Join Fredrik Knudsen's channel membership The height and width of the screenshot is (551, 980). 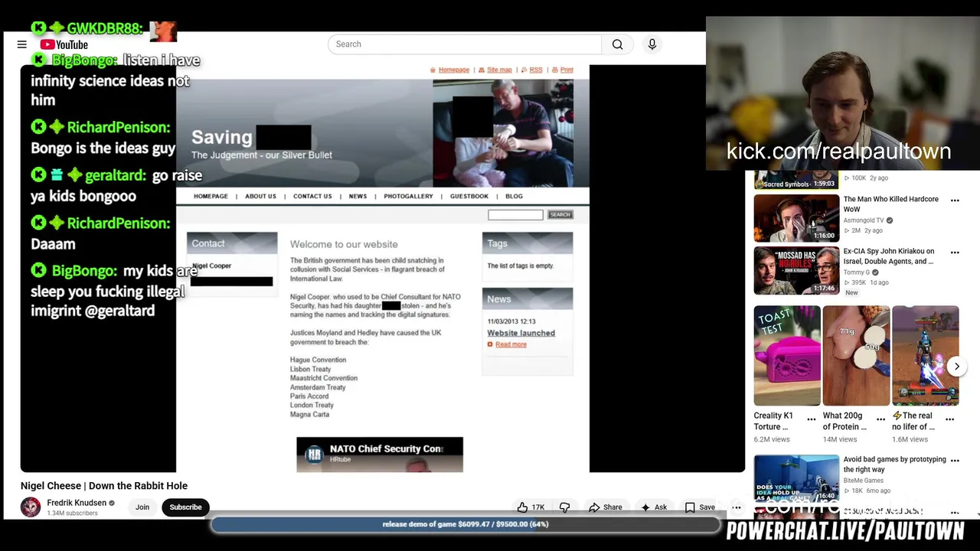point(142,507)
